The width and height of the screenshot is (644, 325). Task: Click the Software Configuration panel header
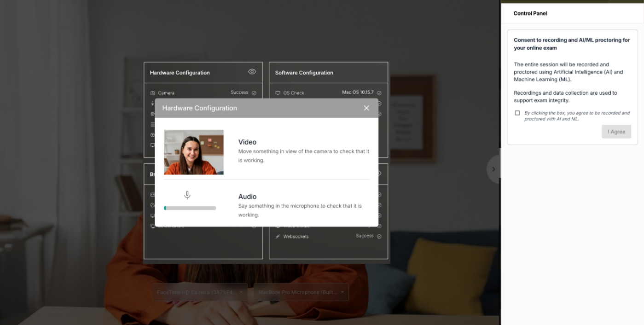(x=329, y=73)
